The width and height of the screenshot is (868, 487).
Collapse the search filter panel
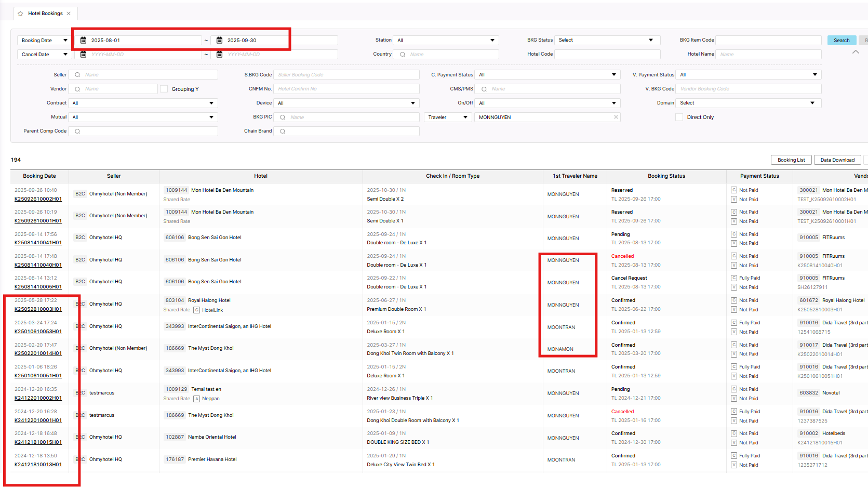pyautogui.click(x=856, y=52)
